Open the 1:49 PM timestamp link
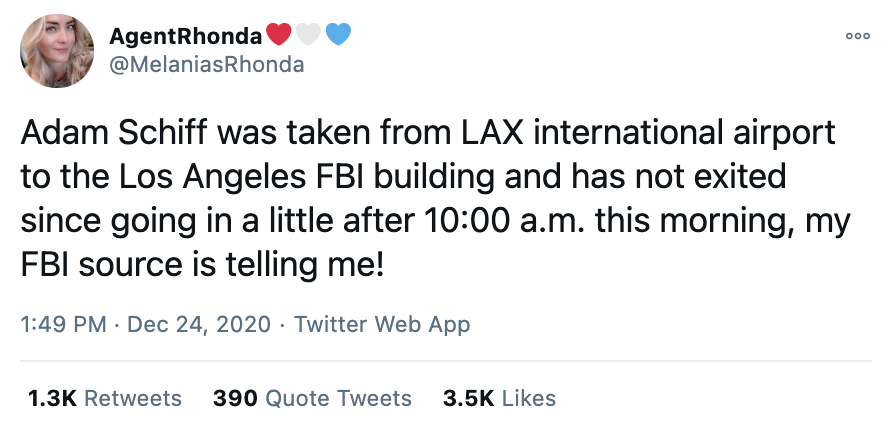Screen dimensions: 894x430 [63, 324]
